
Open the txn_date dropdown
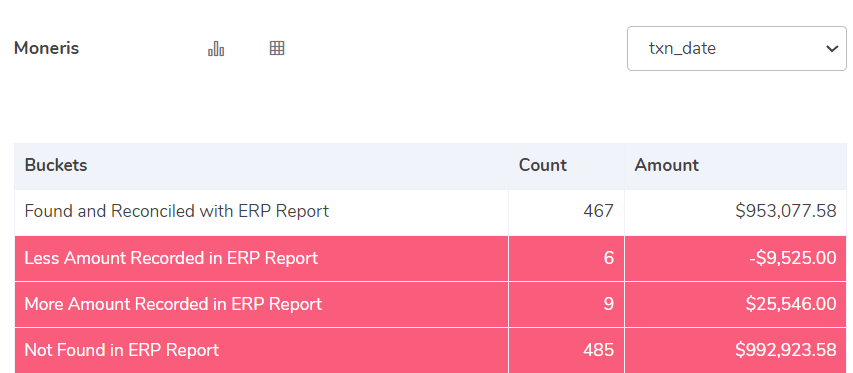737,48
